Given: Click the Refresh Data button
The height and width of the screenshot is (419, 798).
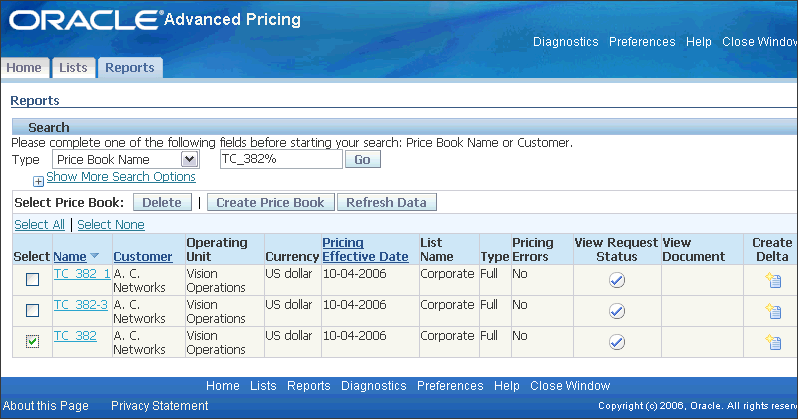Looking at the screenshot, I should point(386,202).
